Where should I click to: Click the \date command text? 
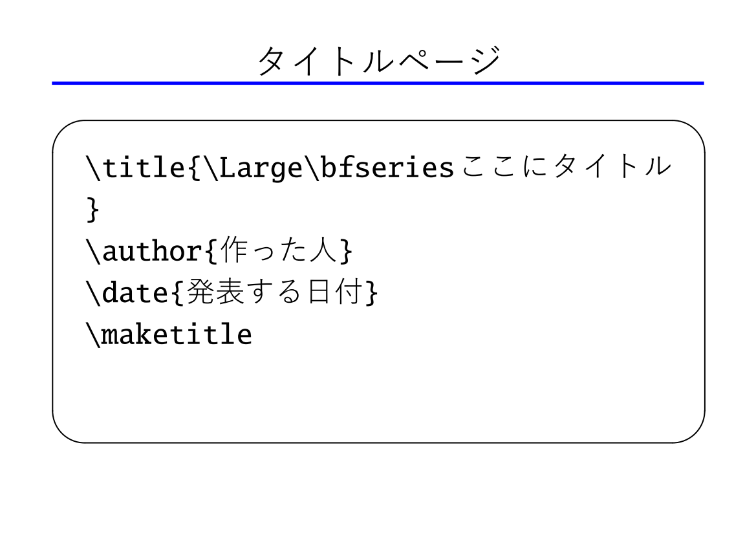(x=127, y=292)
